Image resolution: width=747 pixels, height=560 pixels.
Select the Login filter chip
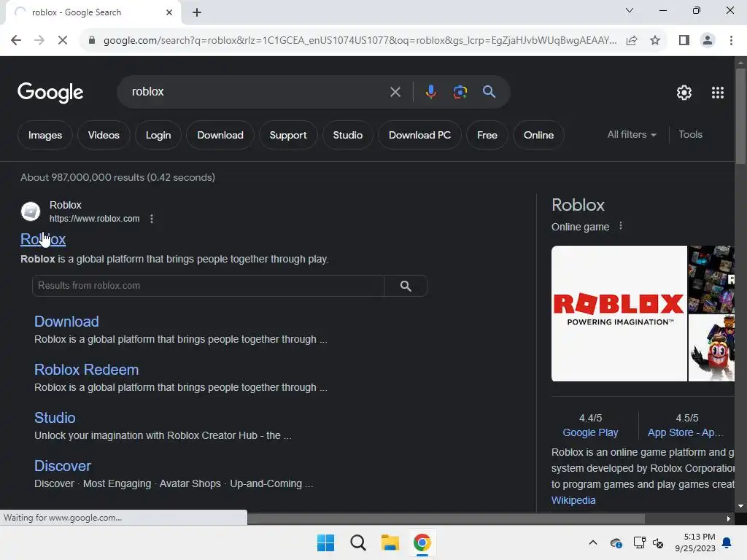pos(158,135)
